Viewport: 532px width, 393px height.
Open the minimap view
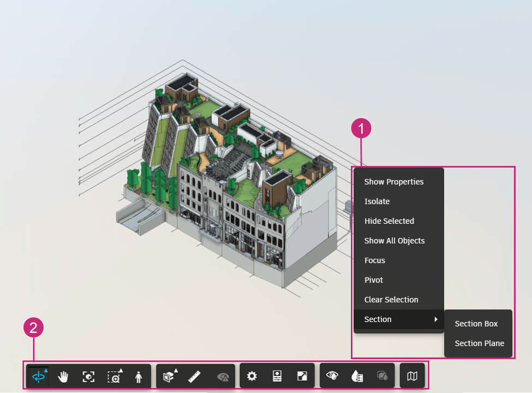[412, 376]
